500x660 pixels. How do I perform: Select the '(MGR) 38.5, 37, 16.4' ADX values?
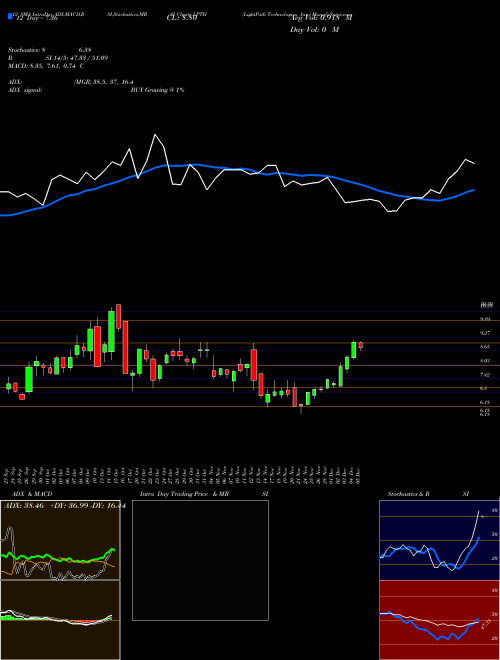pos(104,82)
